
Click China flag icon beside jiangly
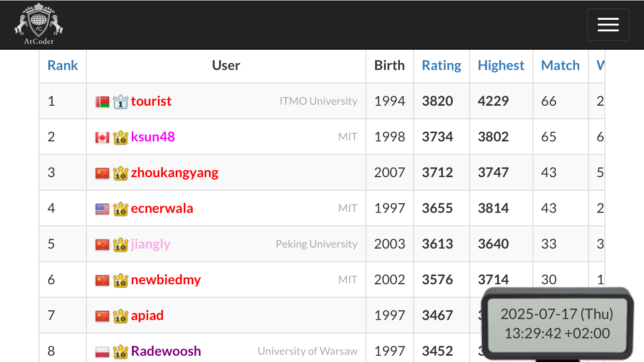(102, 245)
